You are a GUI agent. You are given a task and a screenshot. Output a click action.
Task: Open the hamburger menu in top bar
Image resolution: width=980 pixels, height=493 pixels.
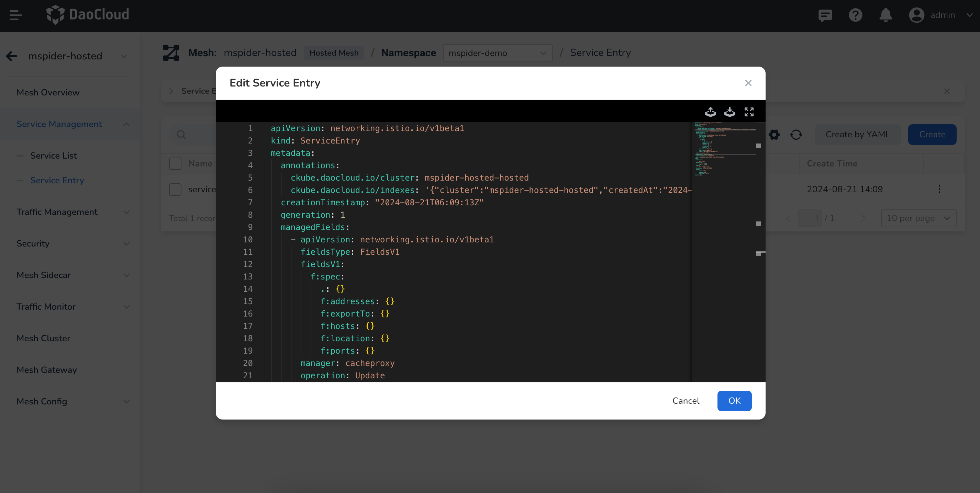tap(15, 15)
